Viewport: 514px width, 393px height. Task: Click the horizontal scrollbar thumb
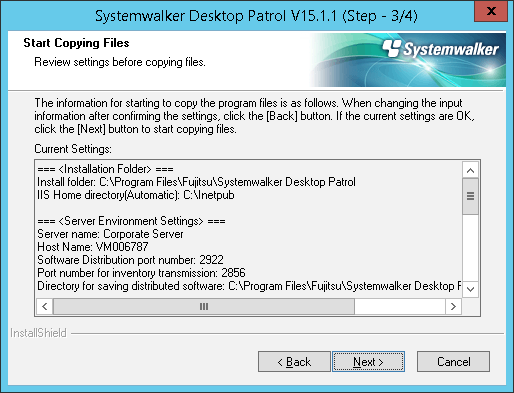coord(204,306)
